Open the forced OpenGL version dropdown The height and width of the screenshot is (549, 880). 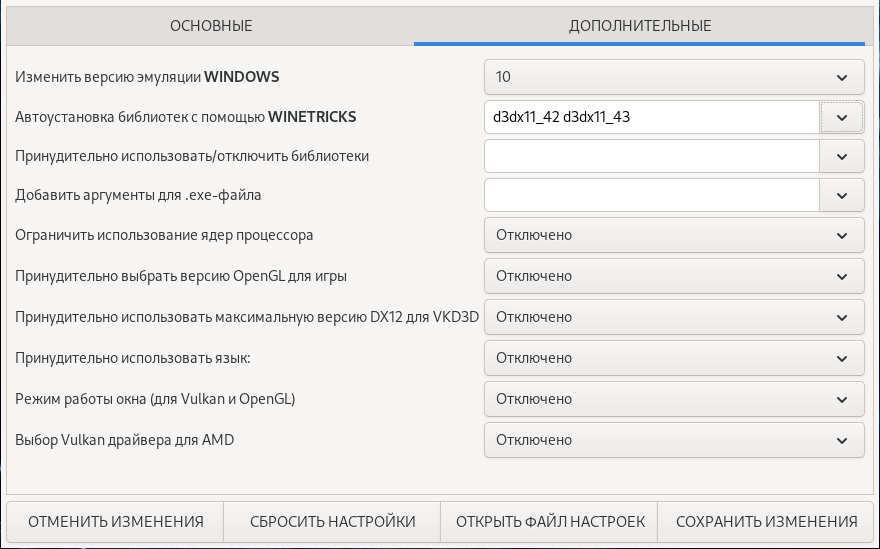tap(673, 276)
